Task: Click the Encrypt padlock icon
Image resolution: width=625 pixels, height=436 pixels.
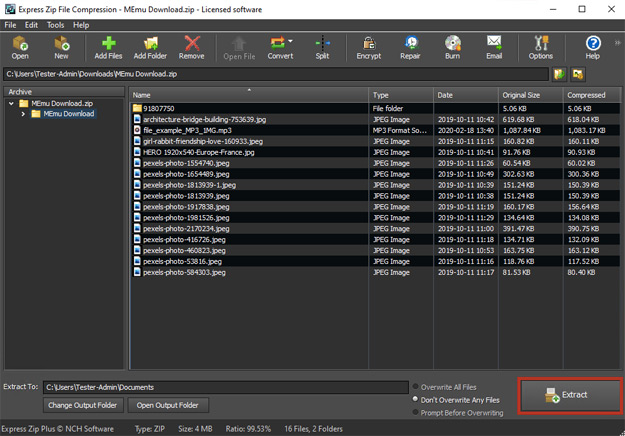Action: click(x=369, y=48)
